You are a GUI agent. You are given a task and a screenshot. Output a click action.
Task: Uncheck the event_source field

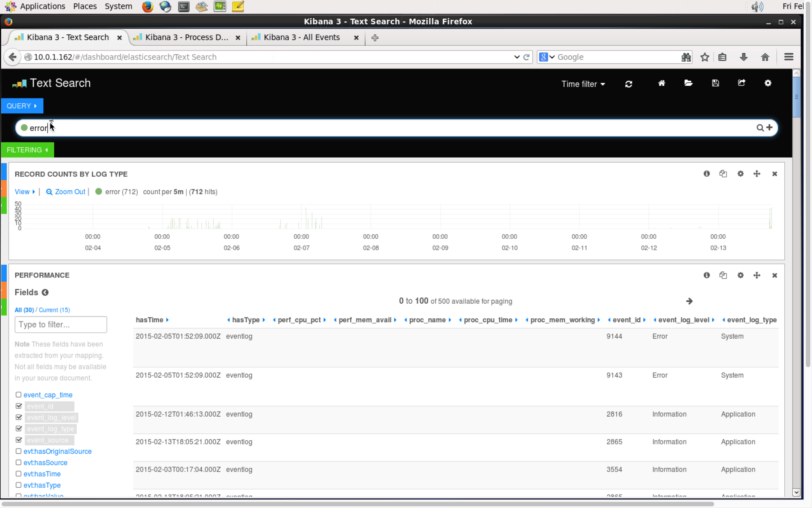click(x=18, y=440)
